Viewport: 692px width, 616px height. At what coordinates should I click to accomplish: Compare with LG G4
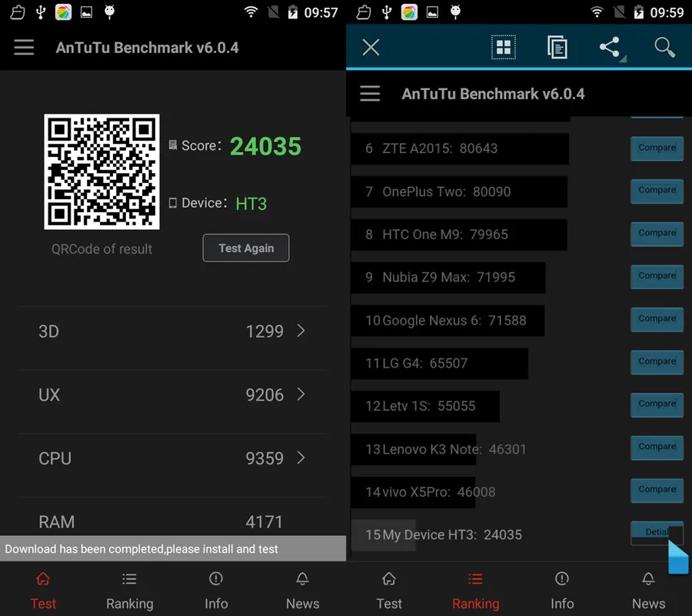coord(657,362)
